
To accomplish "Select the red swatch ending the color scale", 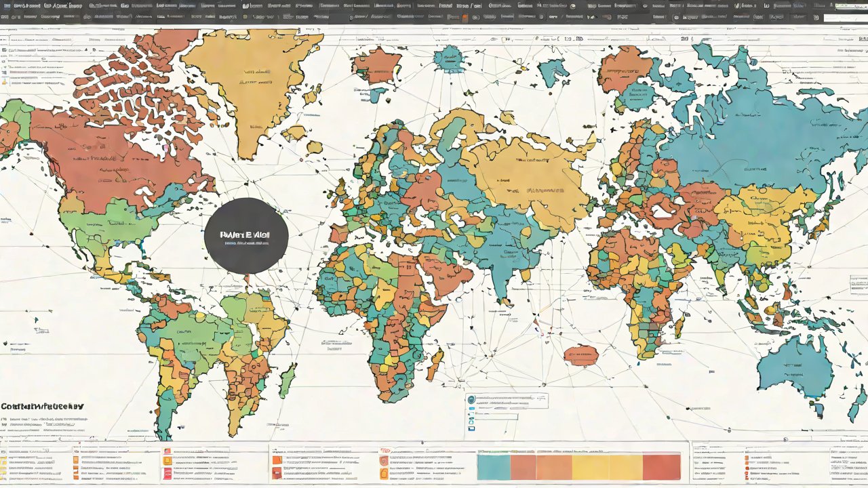I will click(661, 467).
